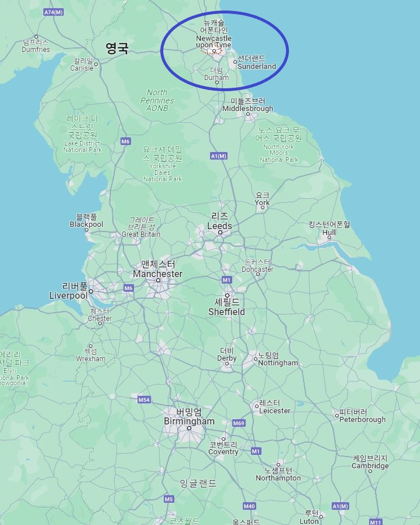Click the A1(M) shield north of York

coord(219,156)
